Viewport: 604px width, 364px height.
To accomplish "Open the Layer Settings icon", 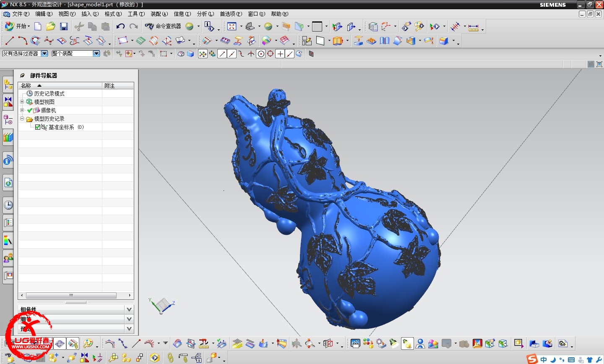I will (373, 26).
